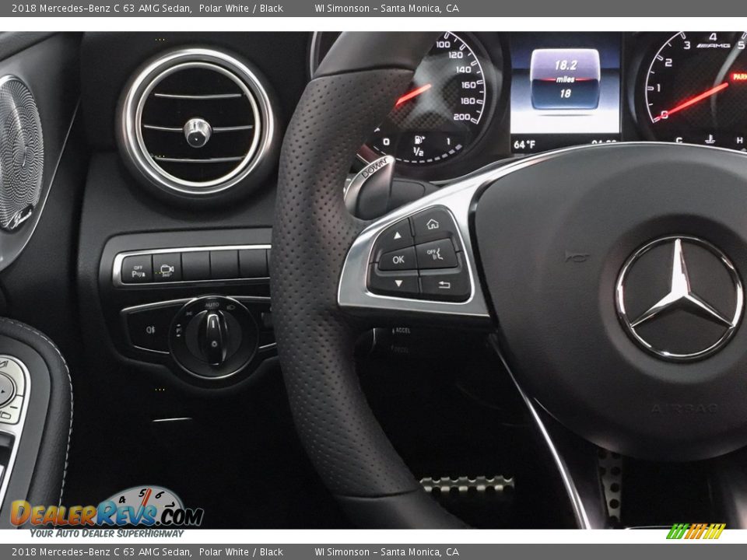Click the 64 °F temperature readout
The width and height of the screenshot is (747, 560).
pos(524,145)
